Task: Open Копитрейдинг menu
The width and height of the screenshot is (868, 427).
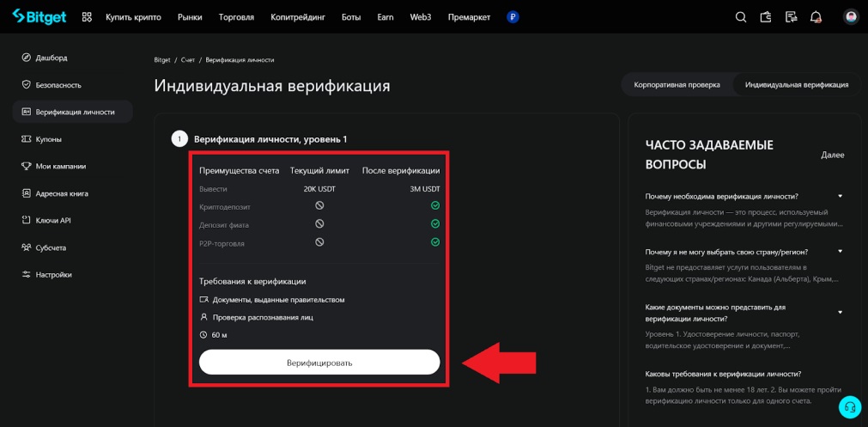Action: (x=298, y=17)
